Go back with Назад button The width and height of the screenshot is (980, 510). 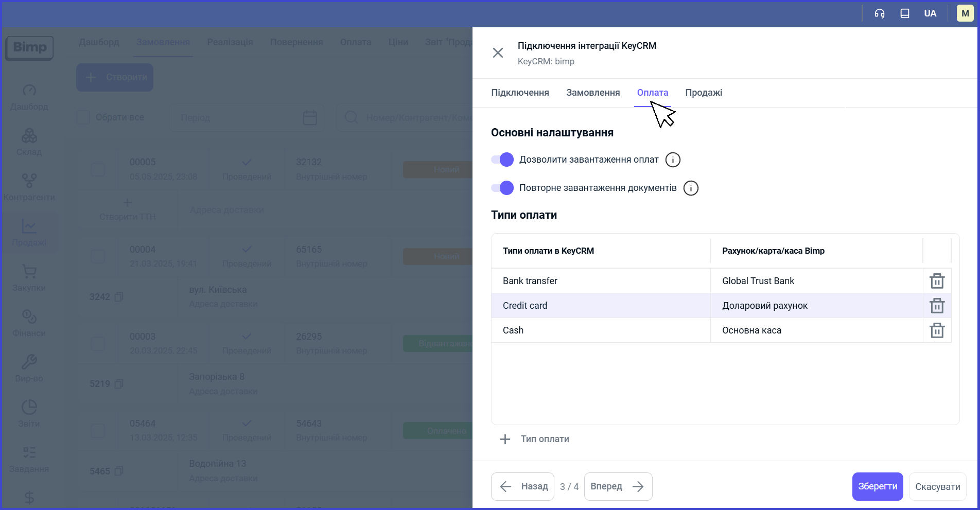point(522,486)
